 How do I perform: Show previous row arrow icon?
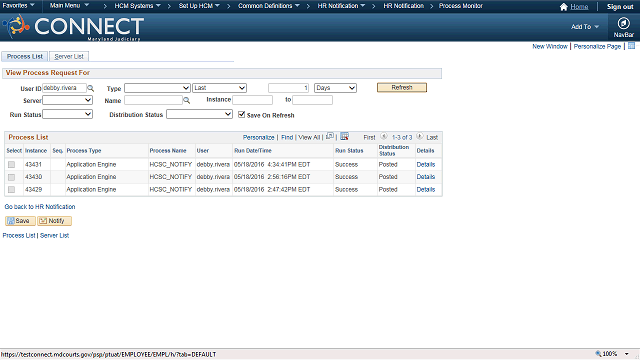click(384, 136)
